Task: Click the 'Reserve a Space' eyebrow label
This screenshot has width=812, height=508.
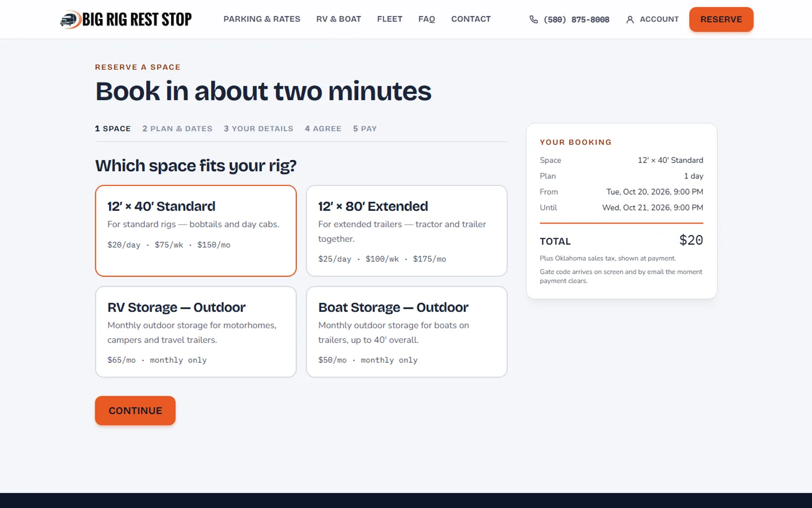Action: (x=138, y=67)
